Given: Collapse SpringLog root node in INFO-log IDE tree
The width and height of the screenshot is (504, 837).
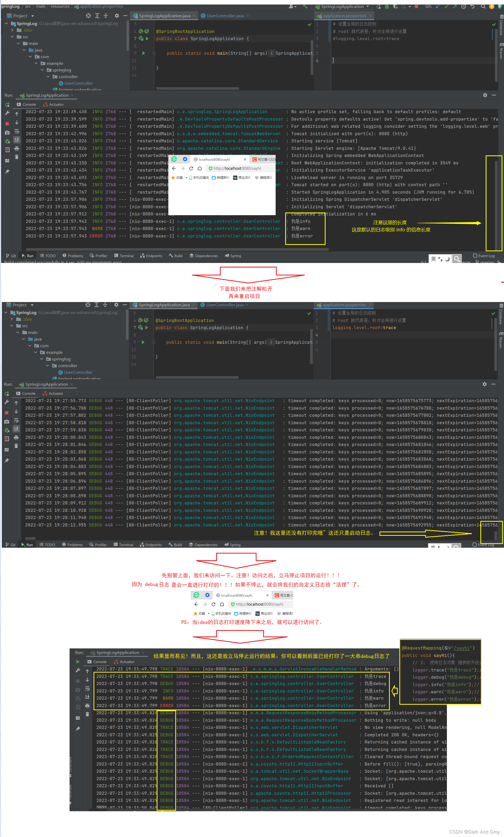Looking at the screenshot, I should point(6,23).
